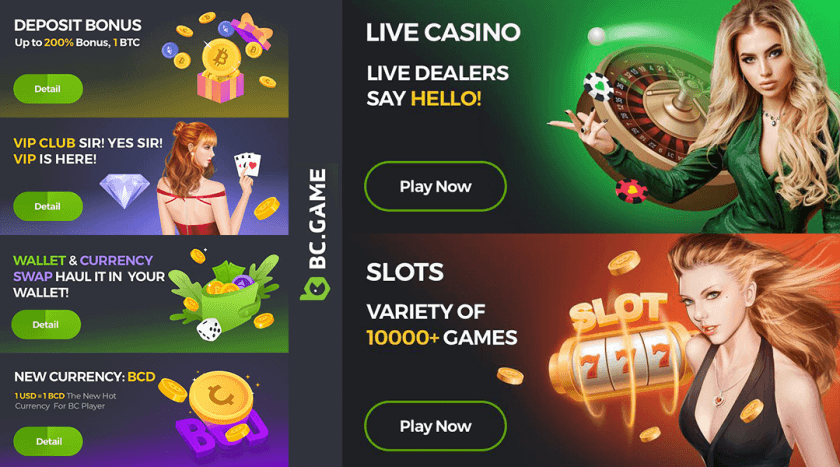Click the vertical BC.GAME brand text

pyautogui.click(x=317, y=219)
